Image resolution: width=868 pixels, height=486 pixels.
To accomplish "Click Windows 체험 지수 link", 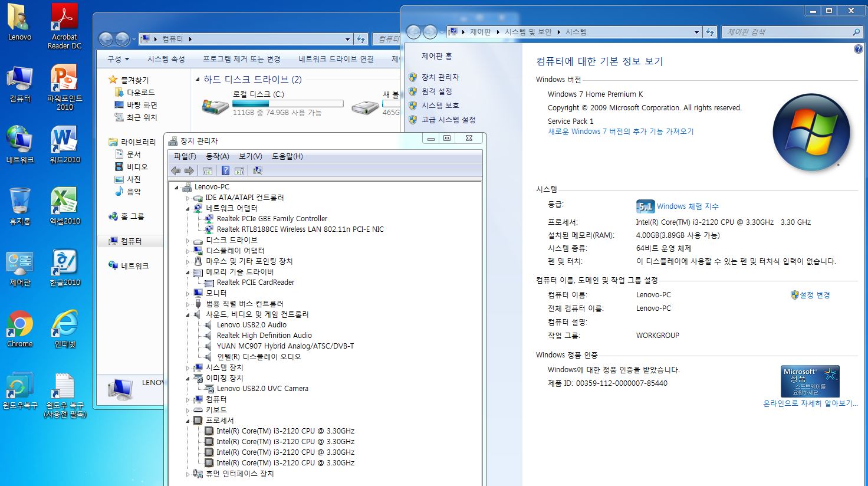I will [x=688, y=206].
